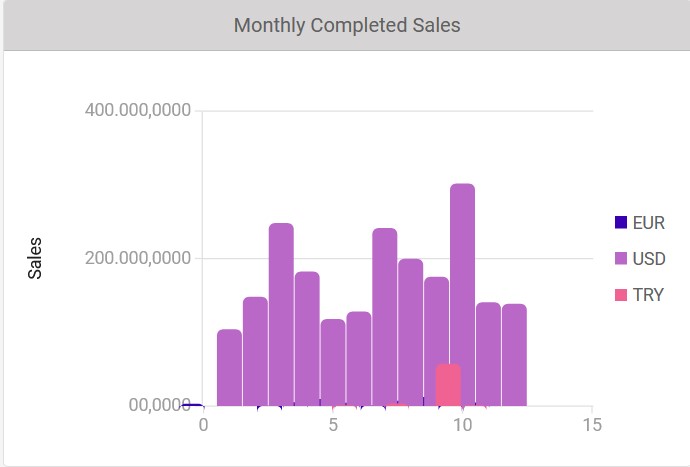Viewport: 690px width, 467px height.
Task: Click the pink TRY legend swatch
Action: (620, 295)
